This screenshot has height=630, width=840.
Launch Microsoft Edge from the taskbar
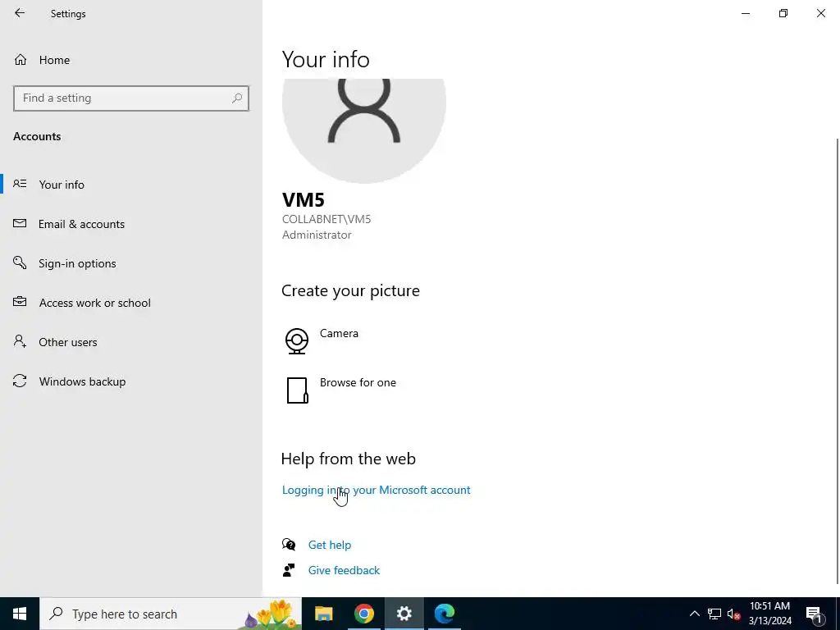pos(444,614)
